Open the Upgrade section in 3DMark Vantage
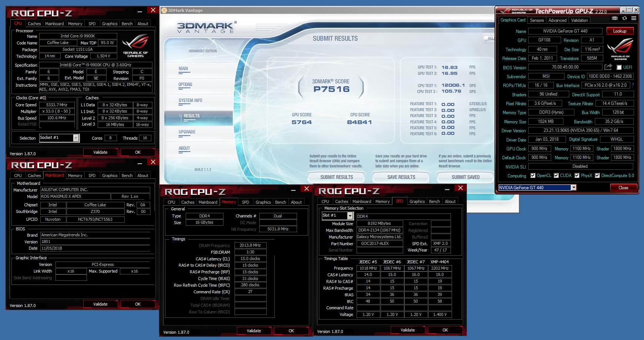Viewport: 644px width, 340px height. [187, 132]
